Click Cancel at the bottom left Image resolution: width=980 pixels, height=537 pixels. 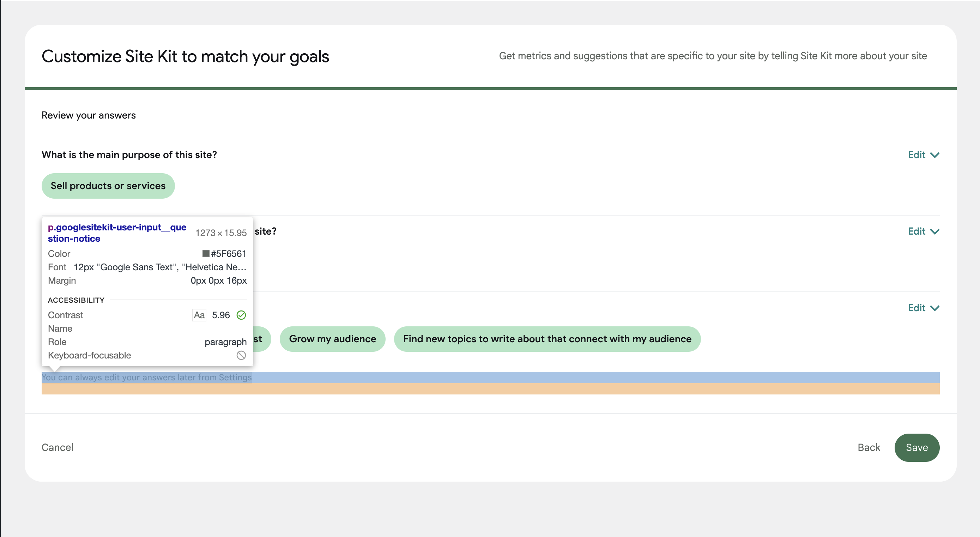tap(58, 448)
